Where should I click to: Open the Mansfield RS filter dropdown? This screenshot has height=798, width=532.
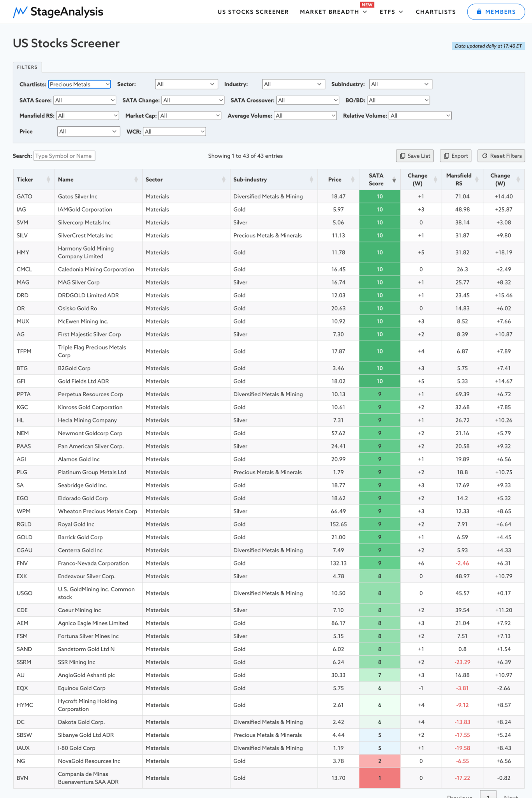click(88, 116)
